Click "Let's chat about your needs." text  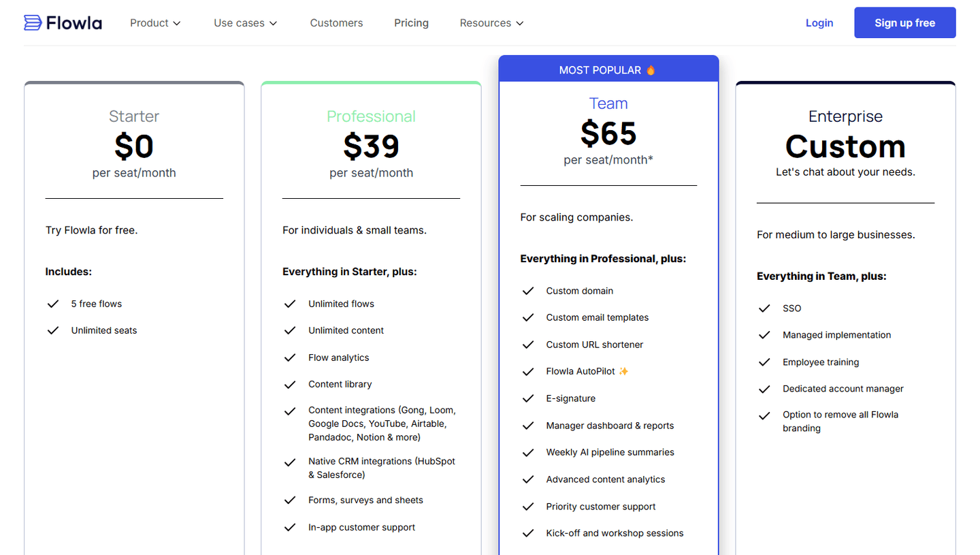[845, 172]
